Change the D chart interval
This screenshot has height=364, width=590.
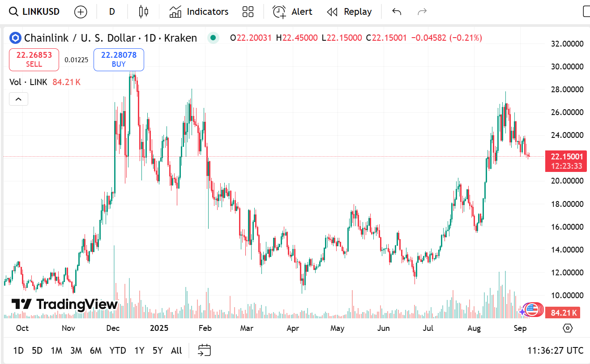(112, 12)
